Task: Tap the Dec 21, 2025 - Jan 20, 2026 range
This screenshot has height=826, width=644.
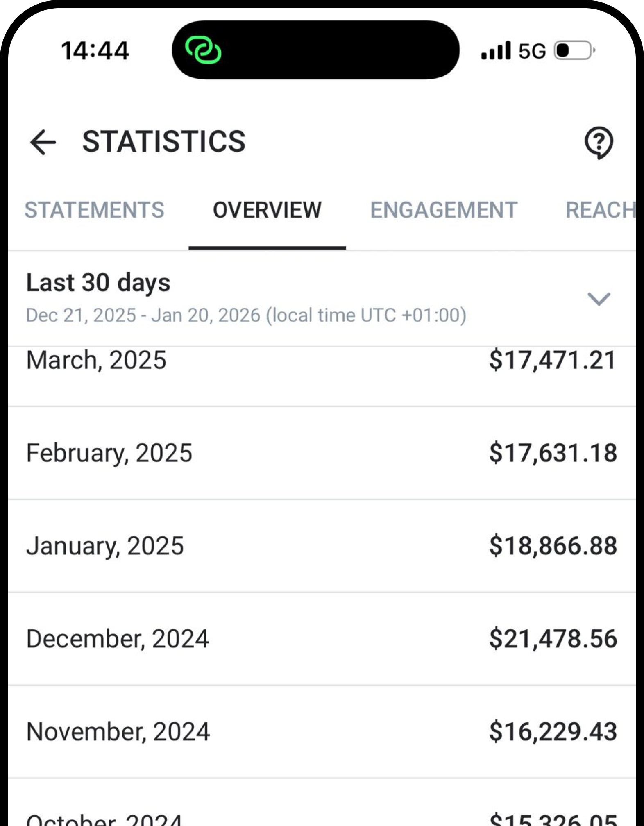Action: point(246,315)
